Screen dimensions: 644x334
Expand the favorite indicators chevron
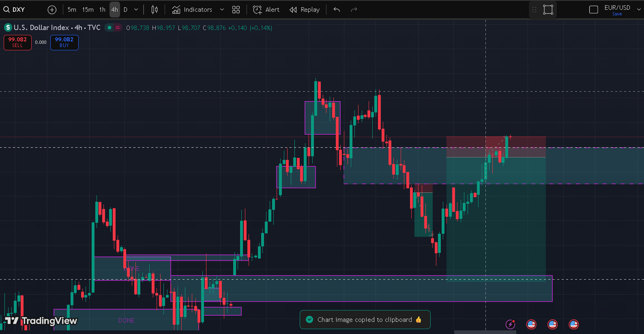pyautogui.click(x=222, y=10)
